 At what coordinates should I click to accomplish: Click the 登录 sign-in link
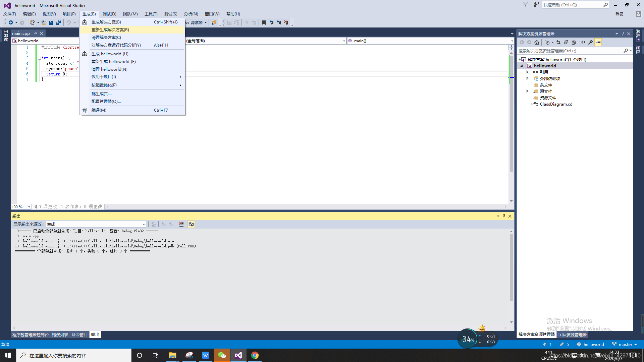point(620,14)
